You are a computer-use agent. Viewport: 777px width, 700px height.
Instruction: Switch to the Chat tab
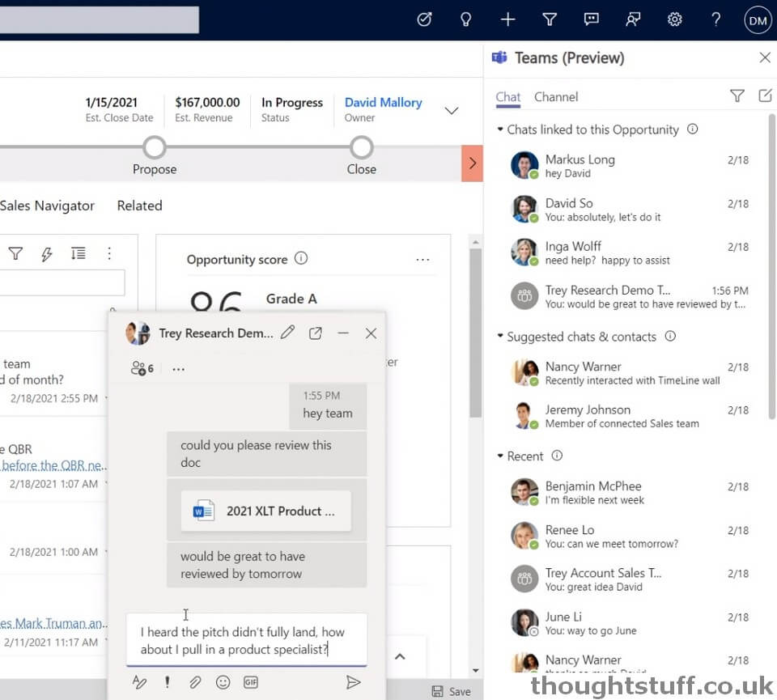508,97
